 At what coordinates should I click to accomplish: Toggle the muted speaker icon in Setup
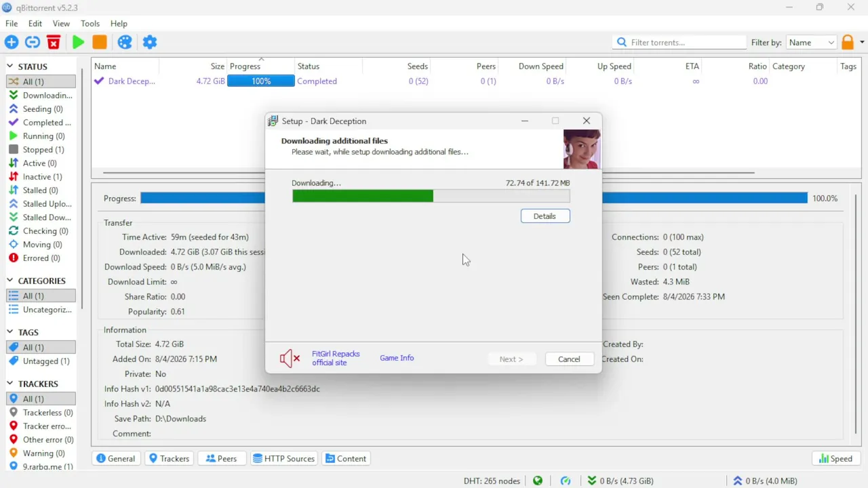tap(290, 359)
